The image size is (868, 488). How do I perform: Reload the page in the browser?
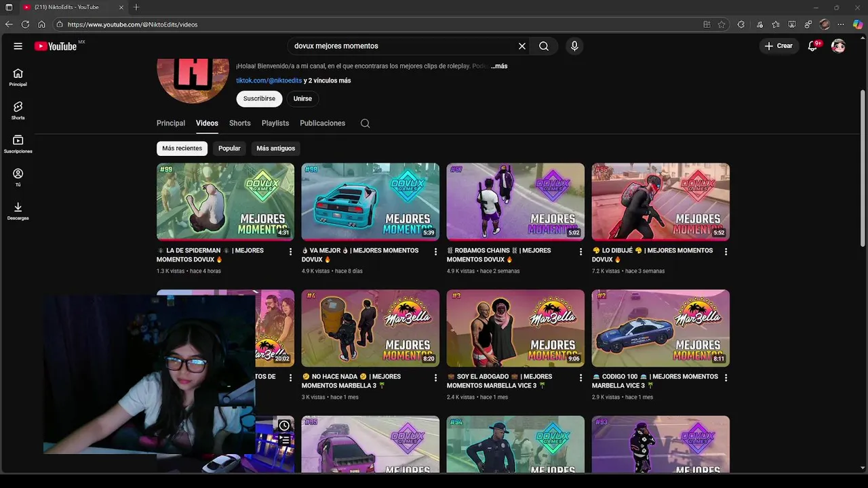[25, 24]
